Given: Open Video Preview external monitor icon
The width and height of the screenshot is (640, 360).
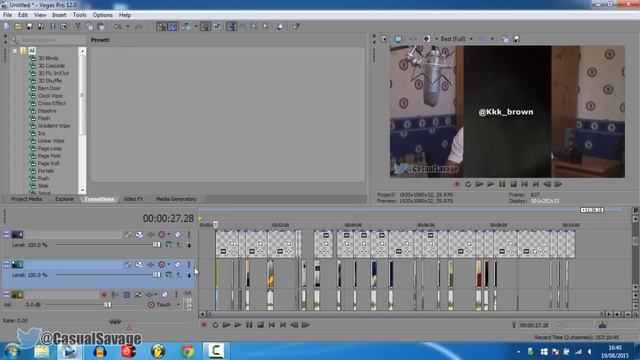Looking at the screenshot, I should (x=398, y=39).
